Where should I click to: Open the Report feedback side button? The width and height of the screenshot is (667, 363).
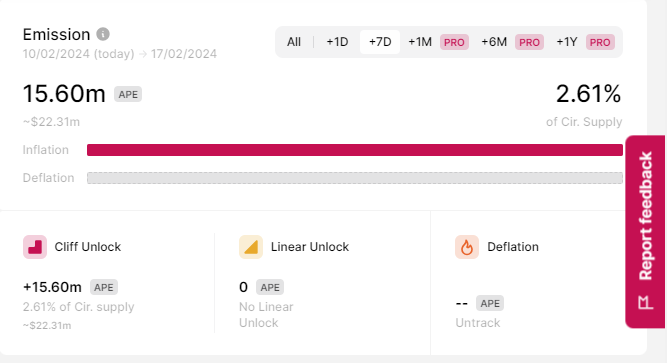645,232
